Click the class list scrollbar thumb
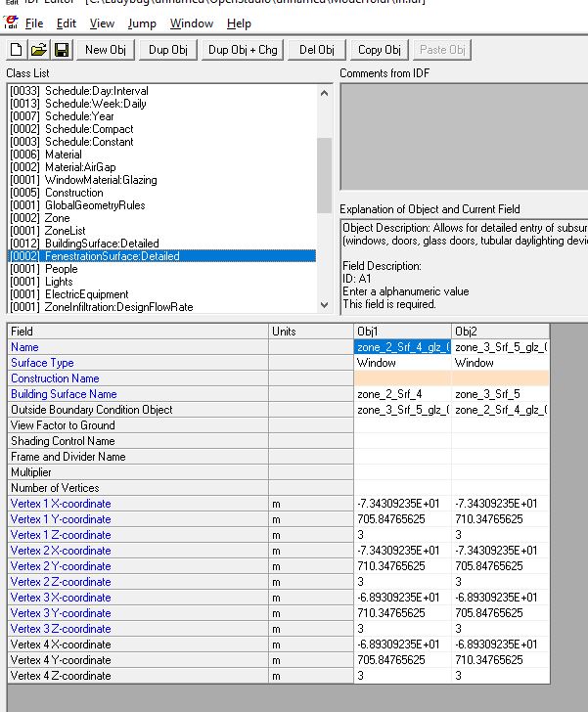Screen dimensions: 588x712 [x=325, y=175]
